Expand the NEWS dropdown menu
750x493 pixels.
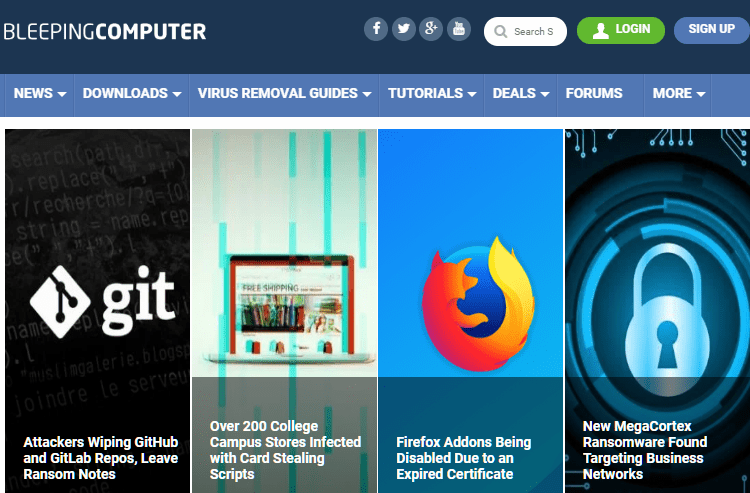tap(40, 95)
